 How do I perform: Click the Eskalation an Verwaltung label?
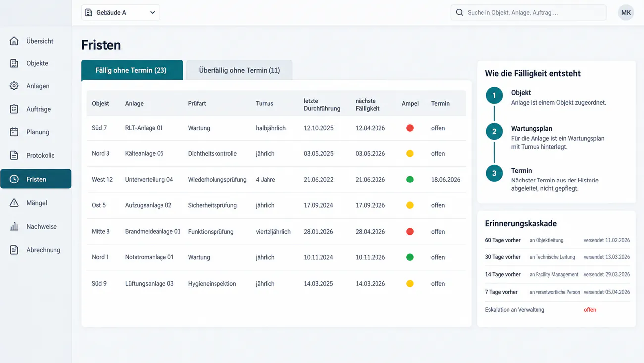515,310
